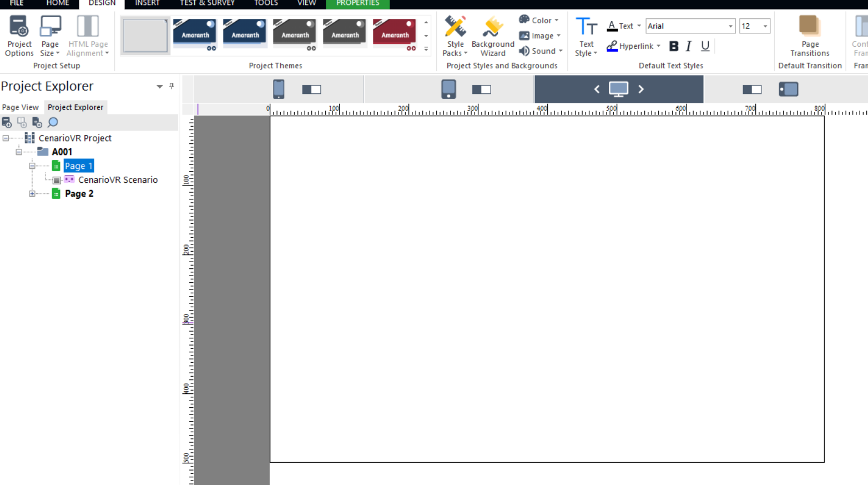The width and height of the screenshot is (868, 485).
Task: Apply bold to default text style
Action: pos(673,46)
